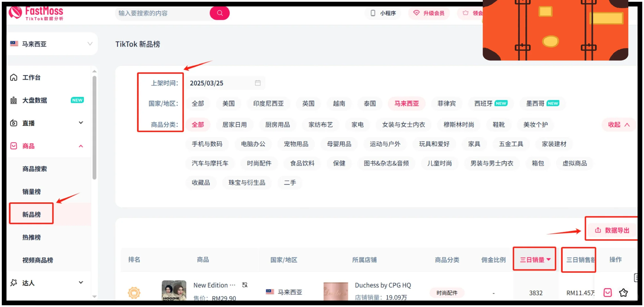Select country filter 美国

228,103
